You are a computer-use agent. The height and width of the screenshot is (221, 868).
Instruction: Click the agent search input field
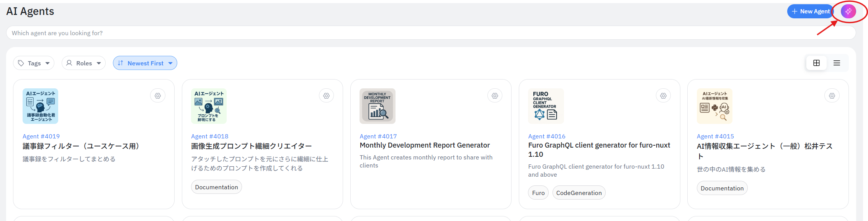tap(431, 33)
